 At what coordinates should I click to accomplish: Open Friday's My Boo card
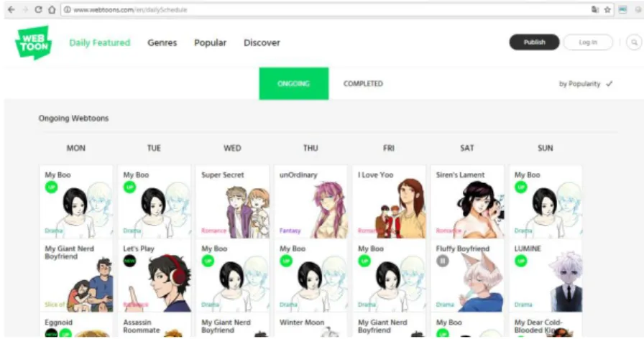coord(389,276)
